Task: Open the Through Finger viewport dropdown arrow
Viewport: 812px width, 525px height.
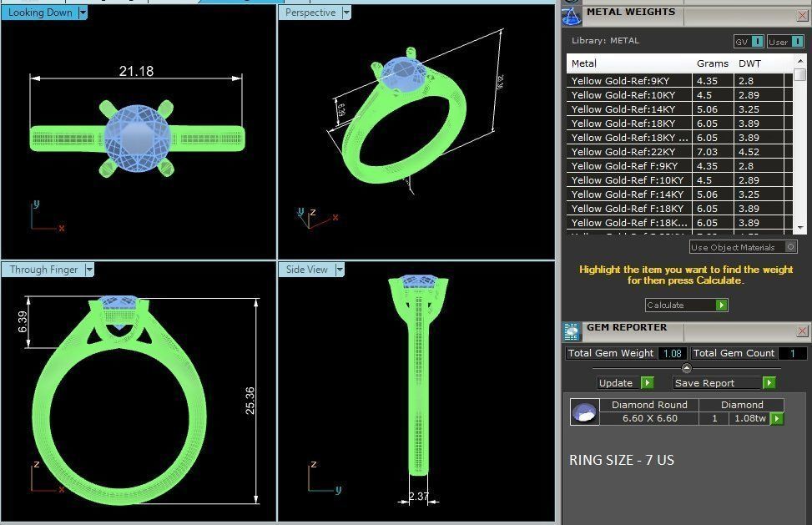Action: (89, 270)
